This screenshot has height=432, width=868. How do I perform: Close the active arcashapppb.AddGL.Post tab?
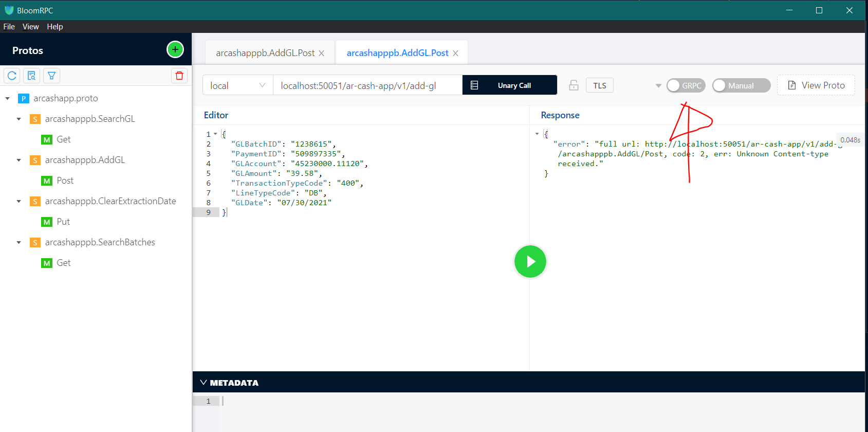455,53
